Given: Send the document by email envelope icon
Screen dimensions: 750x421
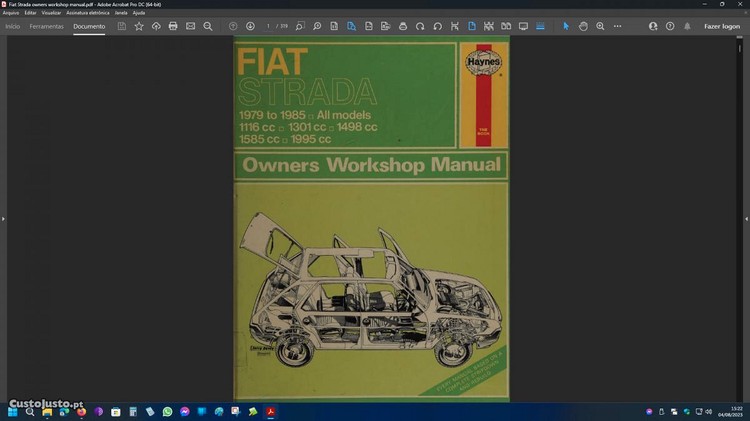Looking at the screenshot, I should click(190, 26).
